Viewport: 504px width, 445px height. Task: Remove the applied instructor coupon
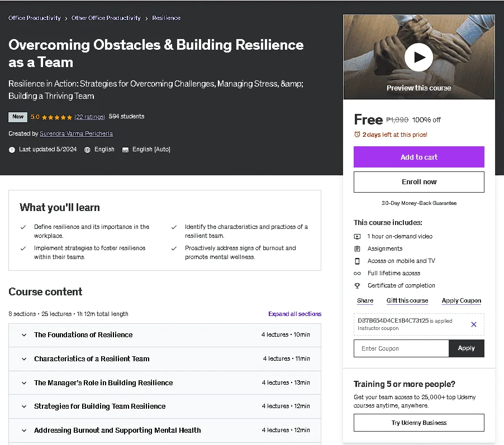pos(473,324)
